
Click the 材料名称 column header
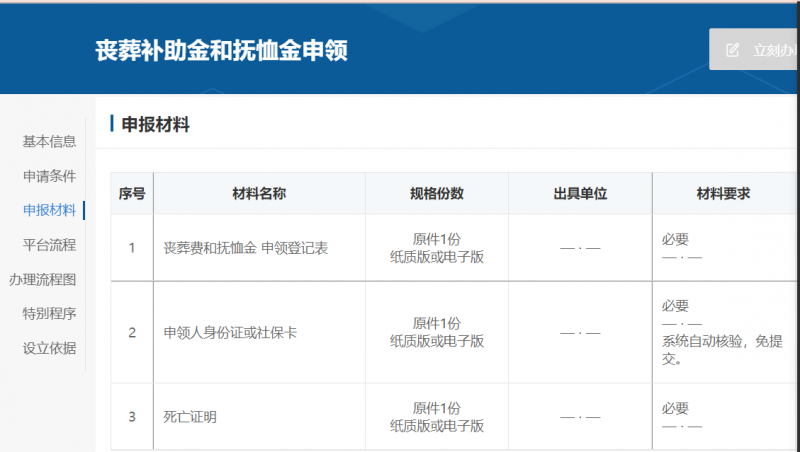coord(259,193)
